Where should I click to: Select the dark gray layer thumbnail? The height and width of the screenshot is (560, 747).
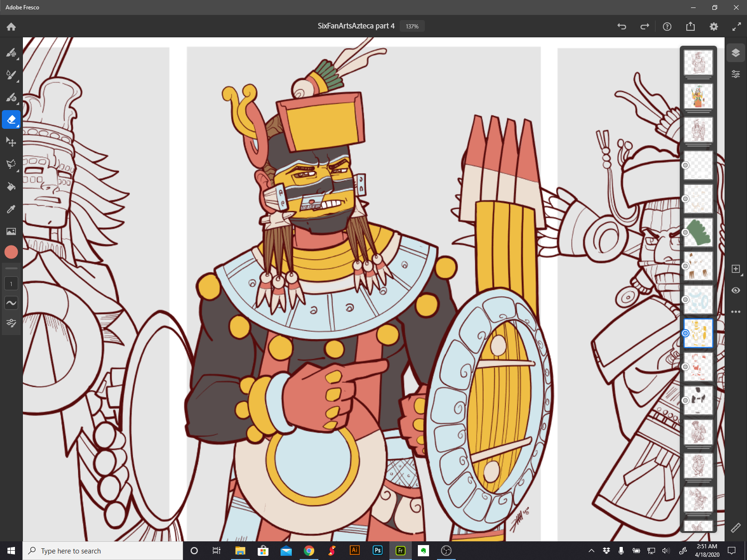pos(698,400)
